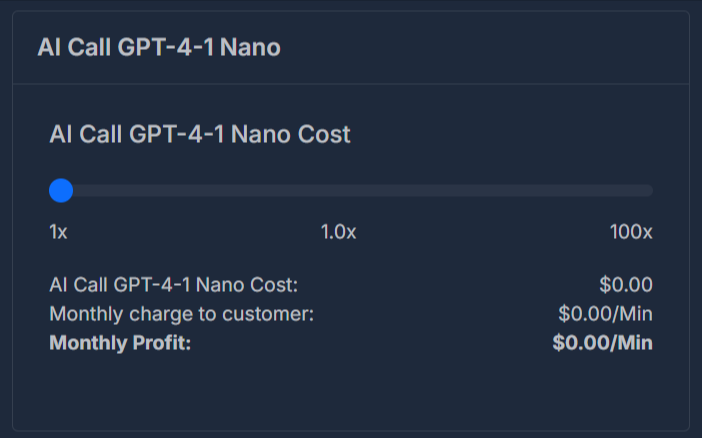Select the 1x minimum multiplier label
702x438 pixels.
tap(58, 232)
